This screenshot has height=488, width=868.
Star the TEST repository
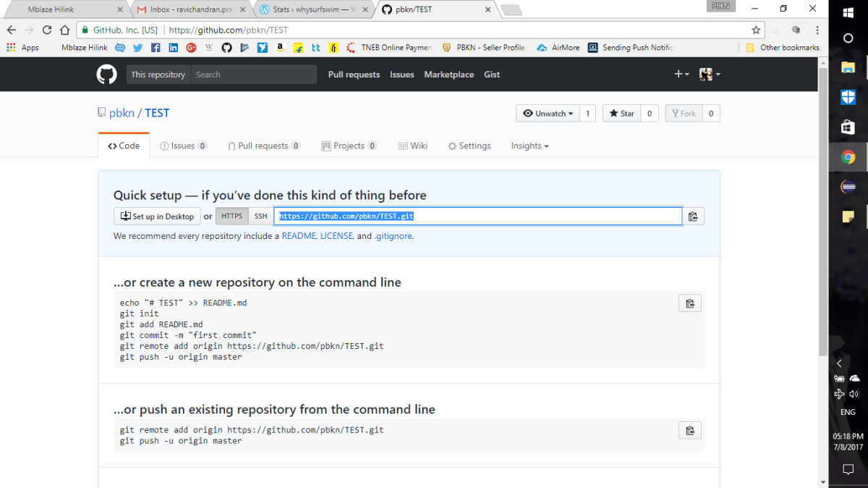coord(621,113)
